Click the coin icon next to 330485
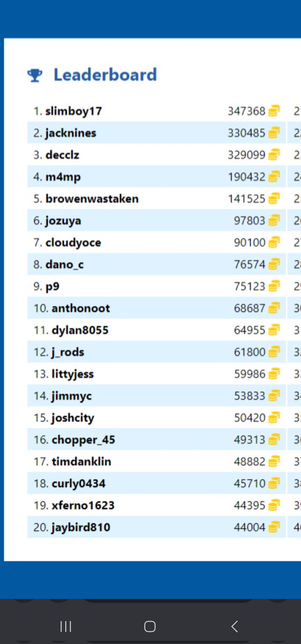 click(x=274, y=133)
